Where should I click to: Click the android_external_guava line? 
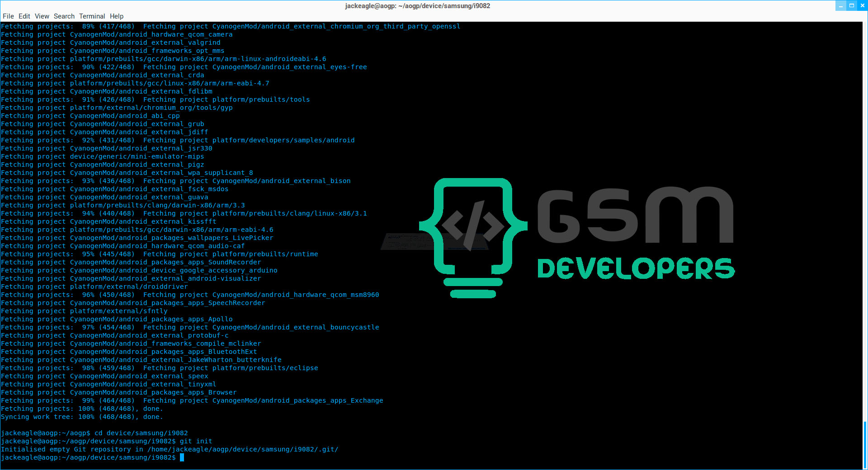click(104, 197)
